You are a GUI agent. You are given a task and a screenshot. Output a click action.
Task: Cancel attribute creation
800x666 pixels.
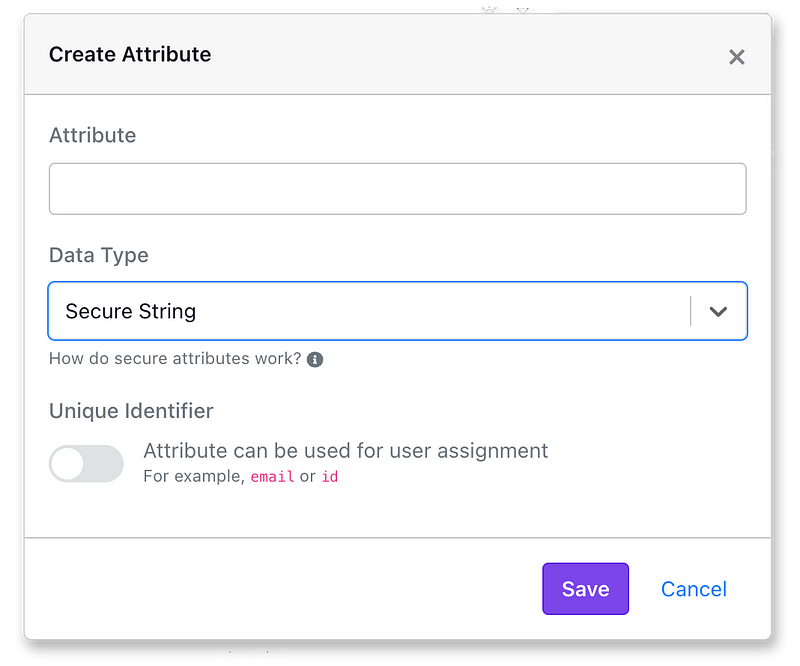pyautogui.click(x=693, y=589)
